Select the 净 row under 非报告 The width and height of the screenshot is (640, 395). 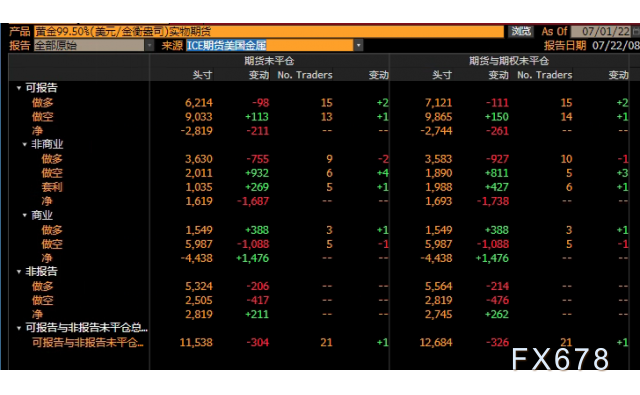[37, 314]
